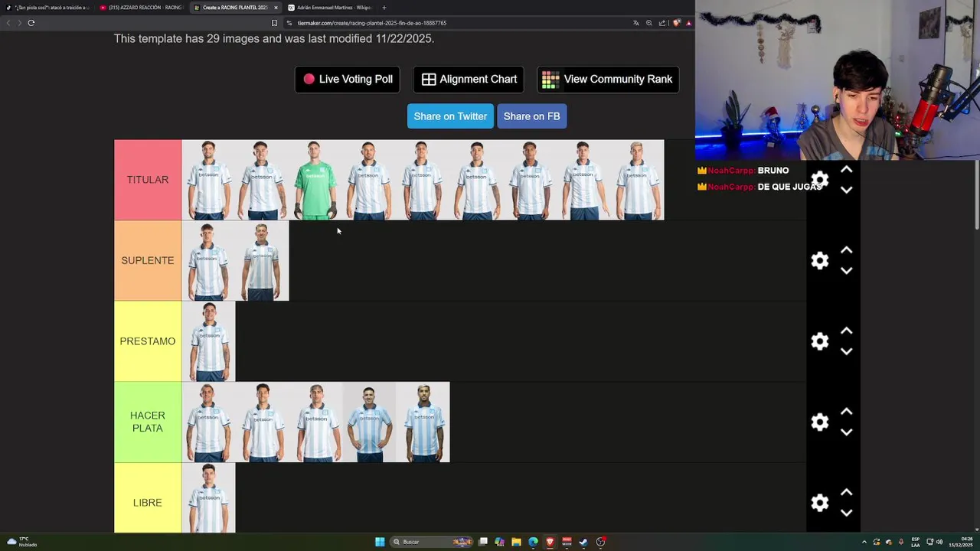This screenshot has height=551, width=980.
Task: Select the green-kit goalkeeper in TITULAR row
Action: point(316,180)
